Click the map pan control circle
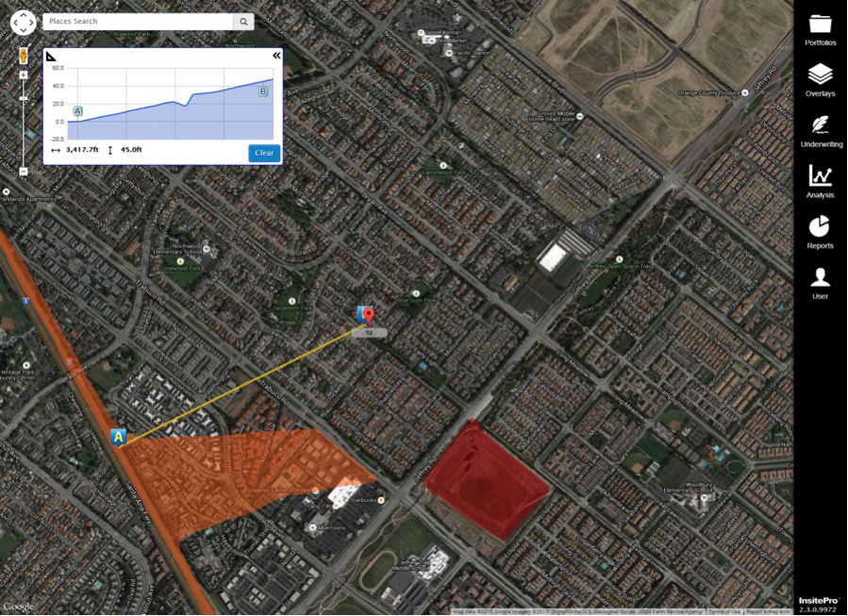The image size is (848, 616). (24, 22)
